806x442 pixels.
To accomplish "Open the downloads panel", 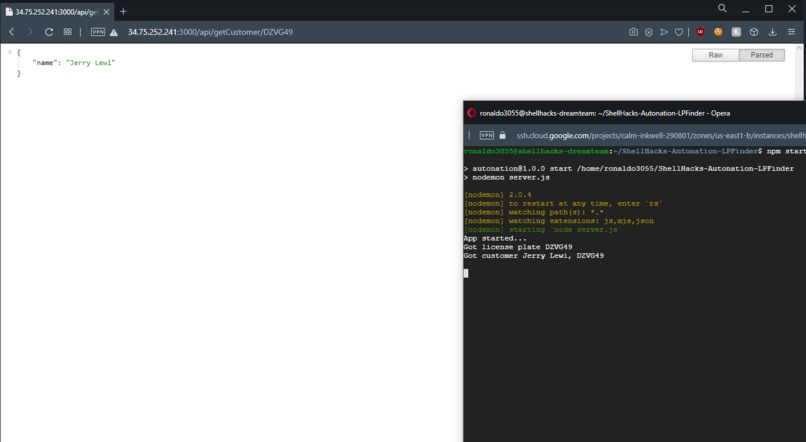I will click(772, 32).
